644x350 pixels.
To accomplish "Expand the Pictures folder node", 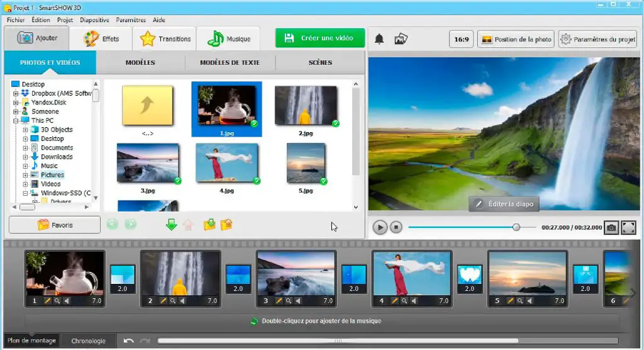I will coord(26,175).
